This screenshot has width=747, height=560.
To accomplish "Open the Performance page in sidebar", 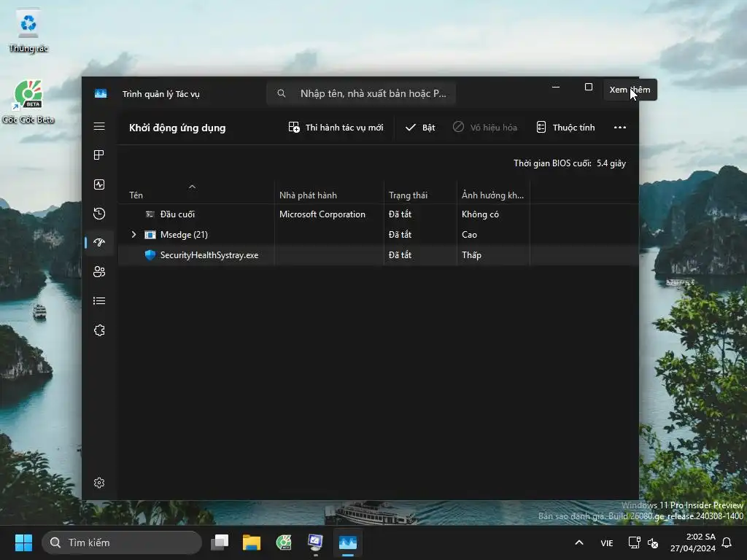I will (99, 184).
